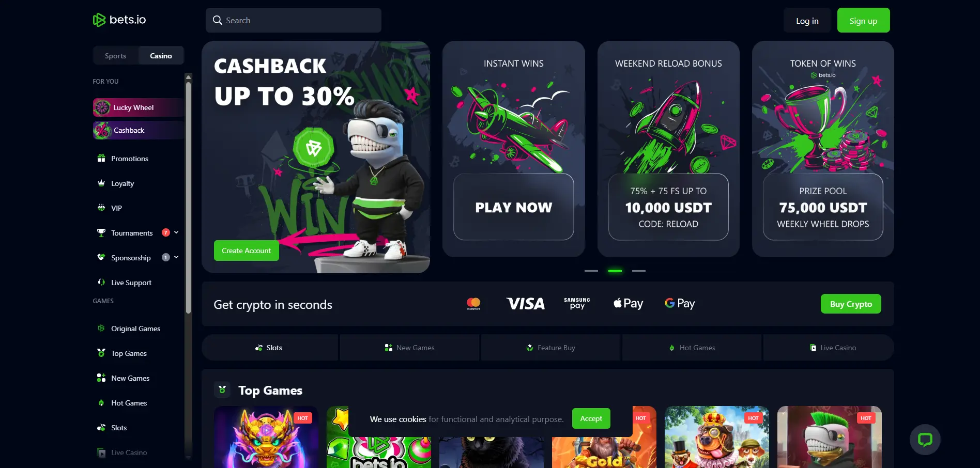Viewport: 980px width, 468px height.
Task: Select the first carousel slide indicator
Action: (x=591, y=271)
